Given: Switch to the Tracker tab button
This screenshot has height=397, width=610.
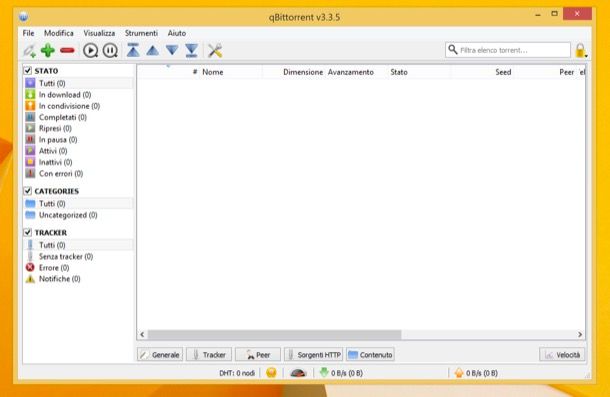Looking at the screenshot, I should (x=209, y=355).
